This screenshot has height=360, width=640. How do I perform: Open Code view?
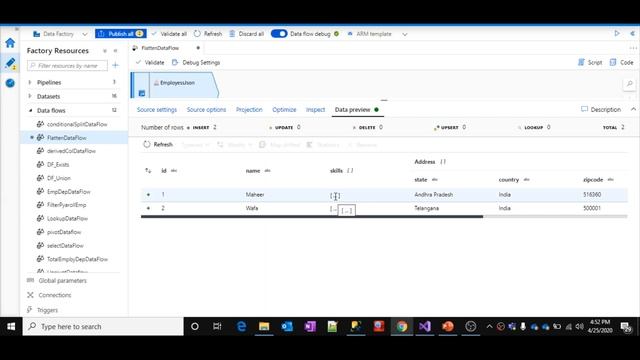click(x=621, y=62)
